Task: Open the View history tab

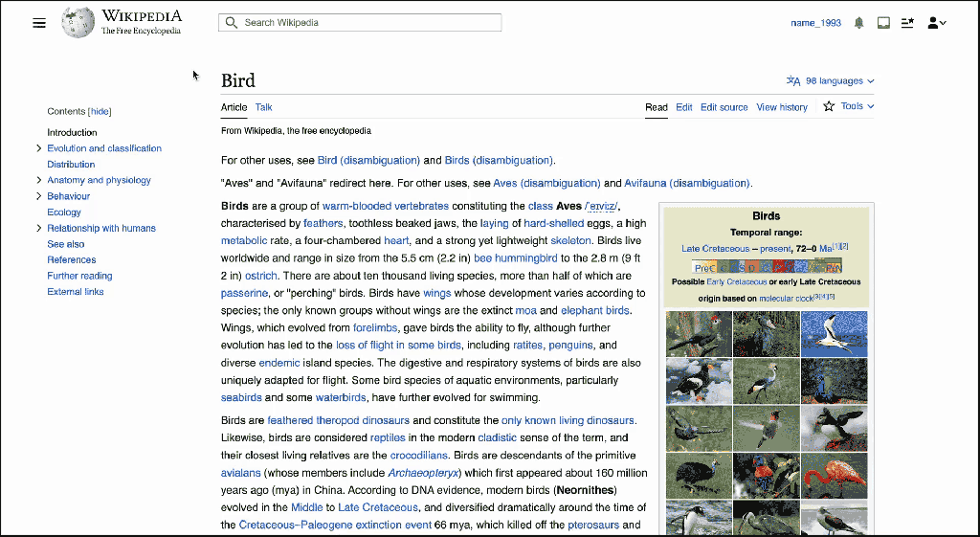Action: coord(782,107)
